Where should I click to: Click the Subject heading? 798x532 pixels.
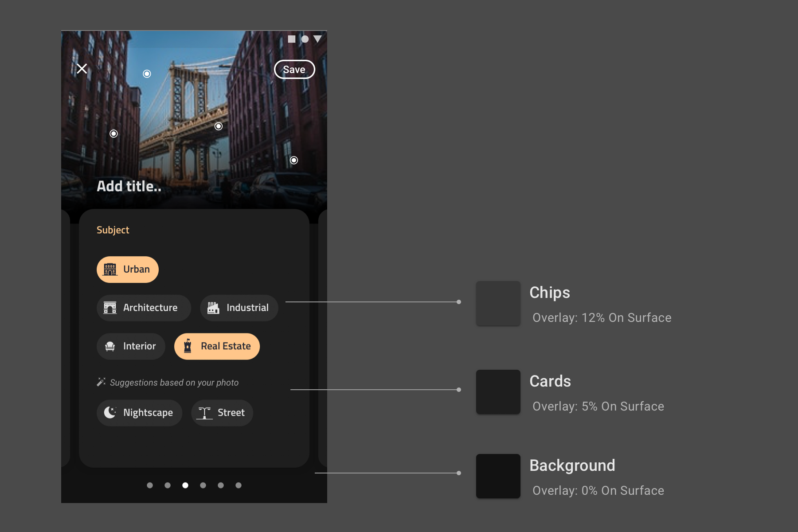pos(113,230)
